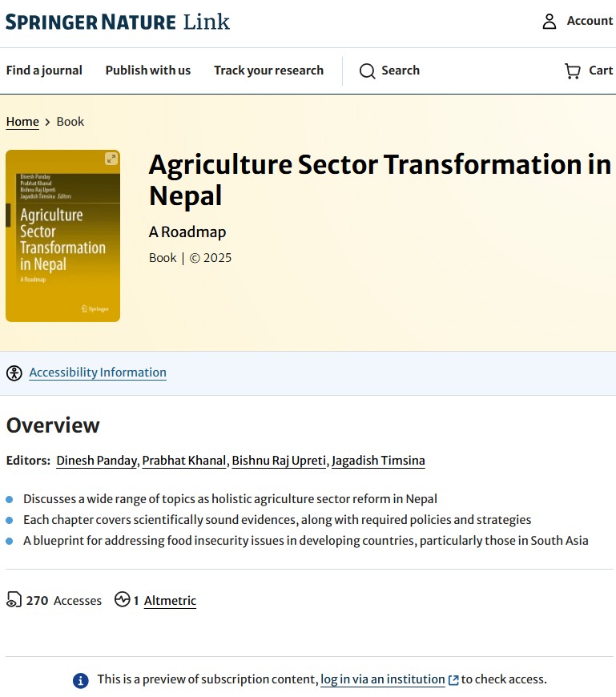Click the breadcrumb chevron separator
616x697 pixels.
coord(47,122)
